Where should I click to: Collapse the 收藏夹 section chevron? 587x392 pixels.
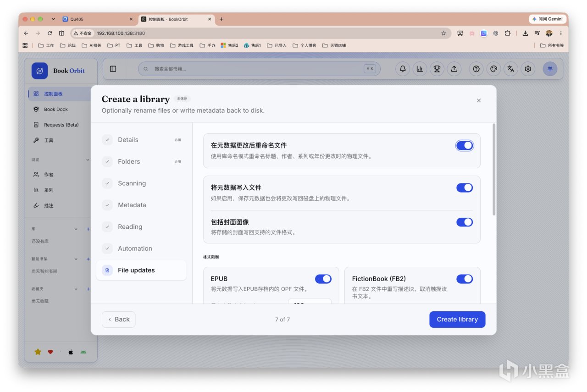click(x=76, y=289)
